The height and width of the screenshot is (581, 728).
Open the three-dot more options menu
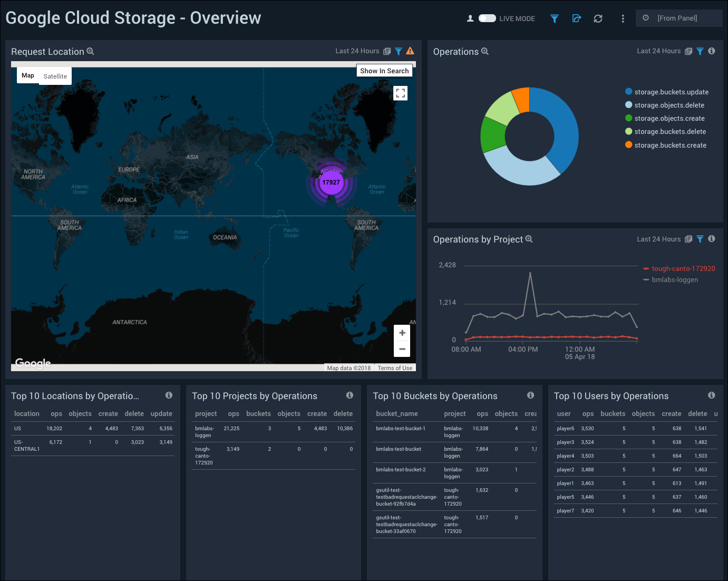click(x=623, y=18)
